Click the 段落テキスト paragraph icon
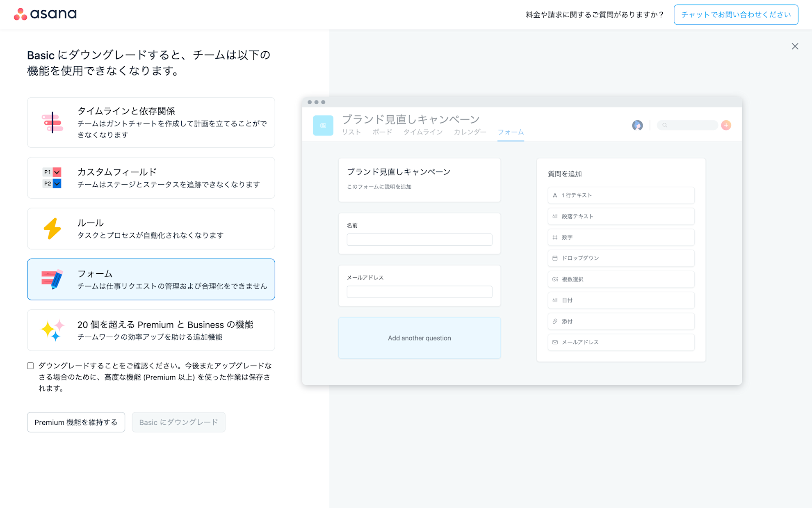Screen dimensions: 812x508 (555, 216)
